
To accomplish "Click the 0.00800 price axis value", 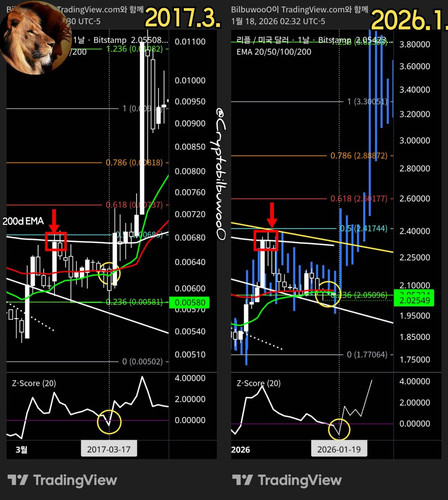I will point(190,171).
